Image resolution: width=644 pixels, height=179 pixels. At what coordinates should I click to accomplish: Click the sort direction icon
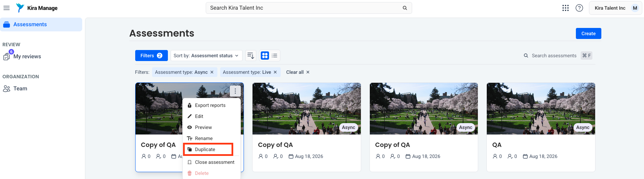pyautogui.click(x=251, y=56)
